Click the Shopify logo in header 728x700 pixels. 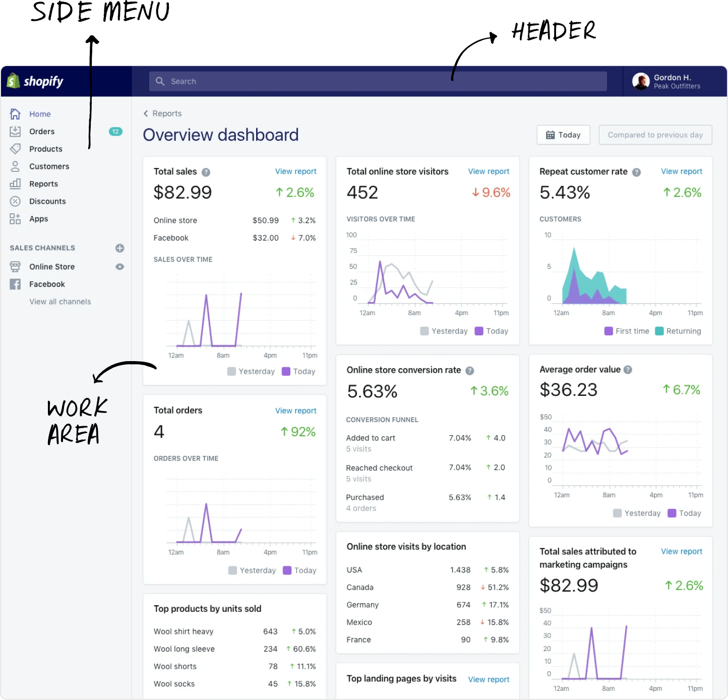tap(35, 81)
